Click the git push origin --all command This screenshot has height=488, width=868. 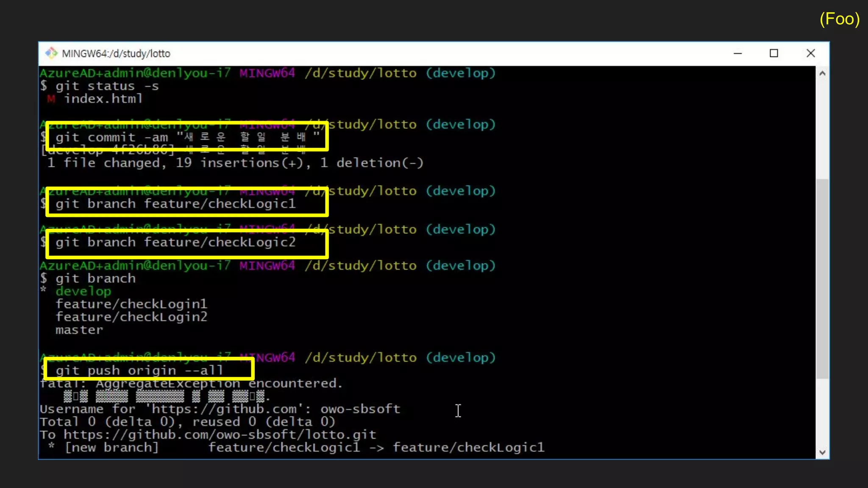139,370
